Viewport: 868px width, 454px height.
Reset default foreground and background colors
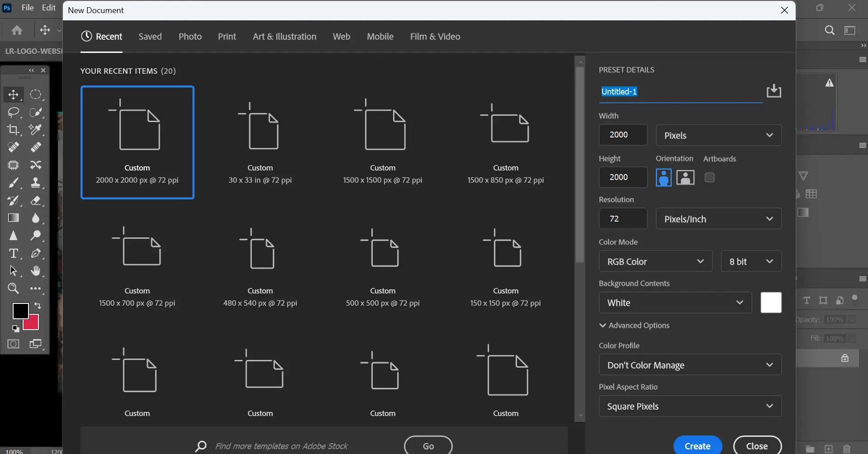click(15, 329)
